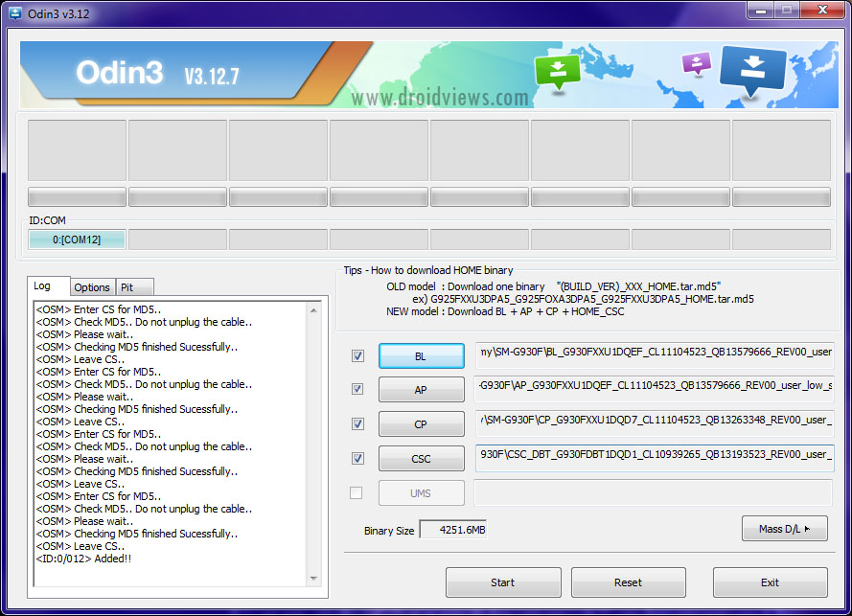This screenshot has height=616, width=852.
Task: Click the purple download icon in banner
Action: 695,65
